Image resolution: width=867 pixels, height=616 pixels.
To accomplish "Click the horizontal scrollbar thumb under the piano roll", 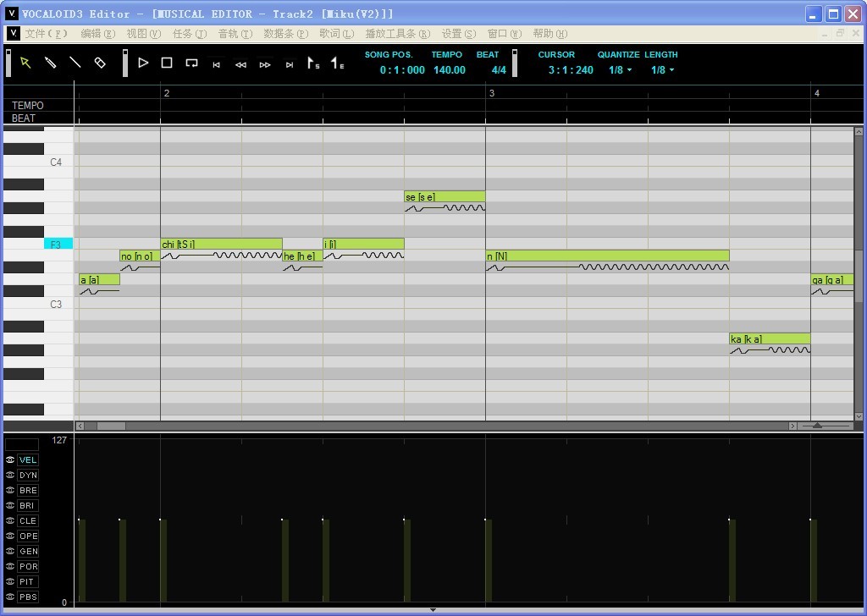I will 111,426.
